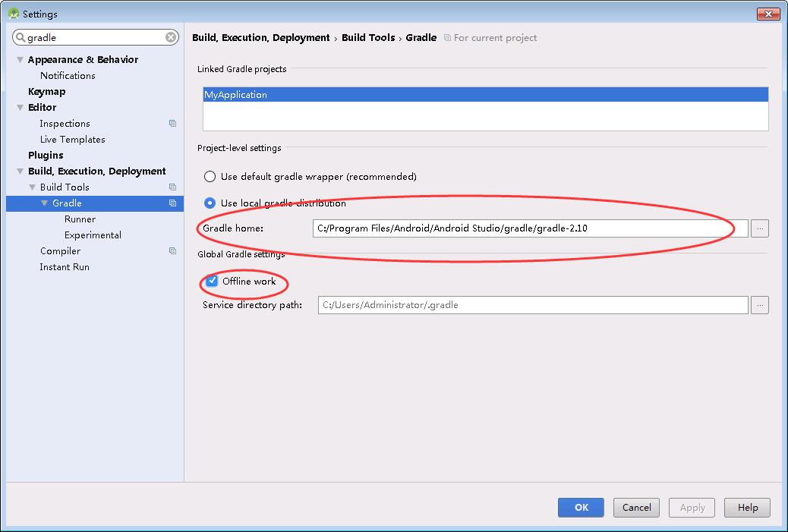
Task: Select MyApplication in linked Gradle projects
Action: click(485, 95)
